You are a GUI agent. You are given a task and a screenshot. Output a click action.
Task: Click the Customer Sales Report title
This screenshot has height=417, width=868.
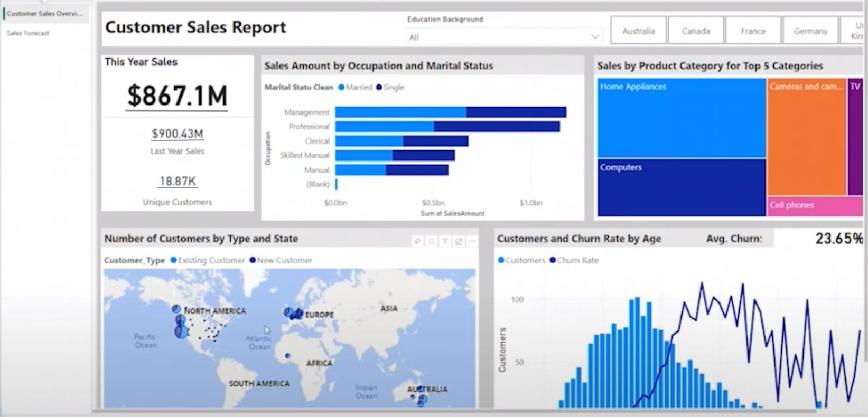pyautogui.click(x=195, y=27)
